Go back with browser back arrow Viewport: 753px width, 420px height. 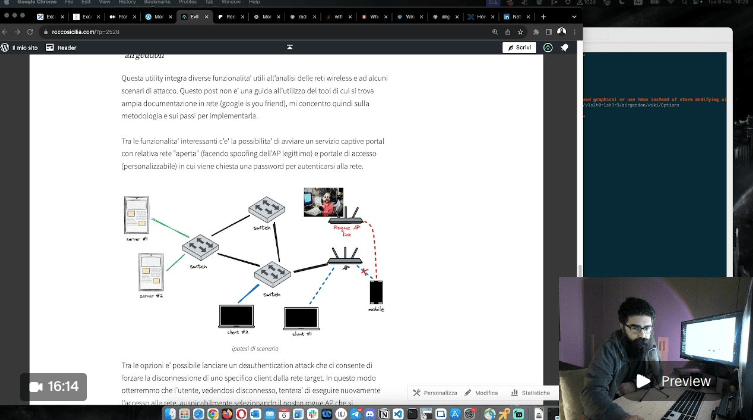tap(8, 32)
